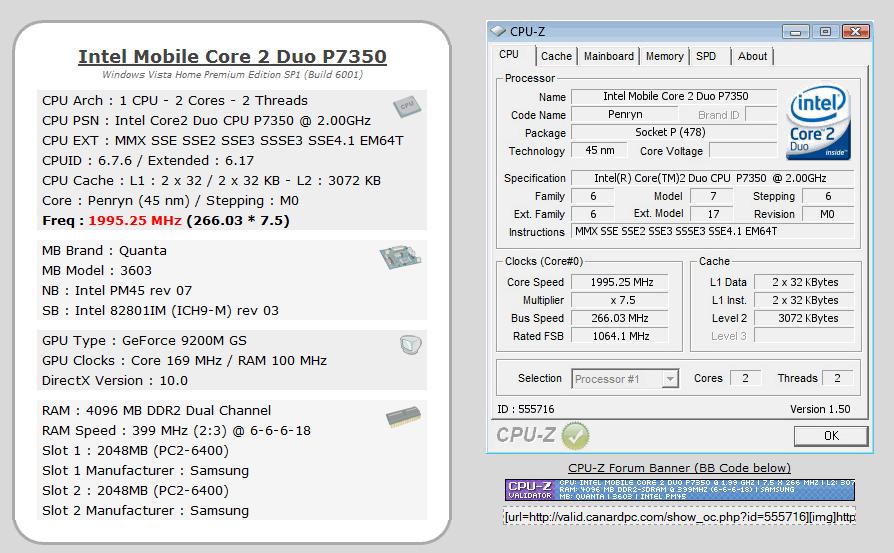Click the Level 2 cache value 3072 KBytes

[x=804, y=318]
